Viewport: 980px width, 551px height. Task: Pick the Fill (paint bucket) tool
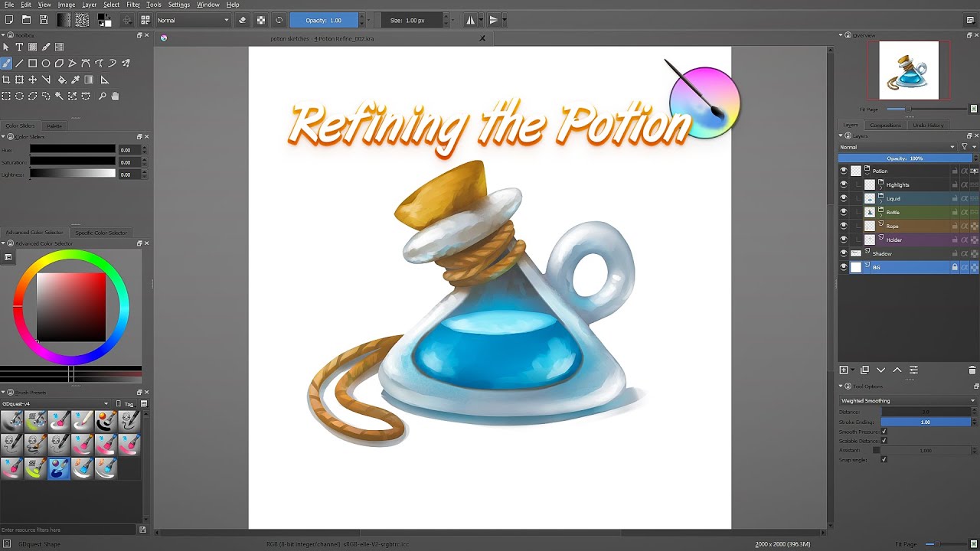click(62, 80)
